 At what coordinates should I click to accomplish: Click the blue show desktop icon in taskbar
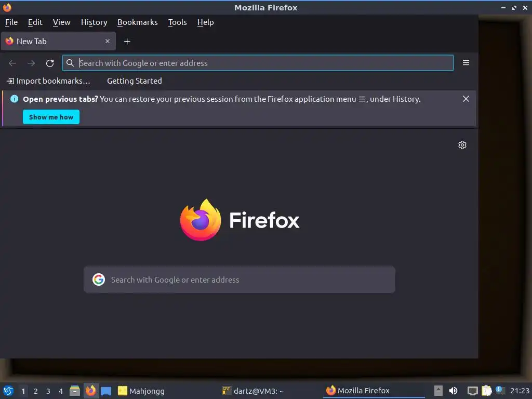tap(106, 391)
